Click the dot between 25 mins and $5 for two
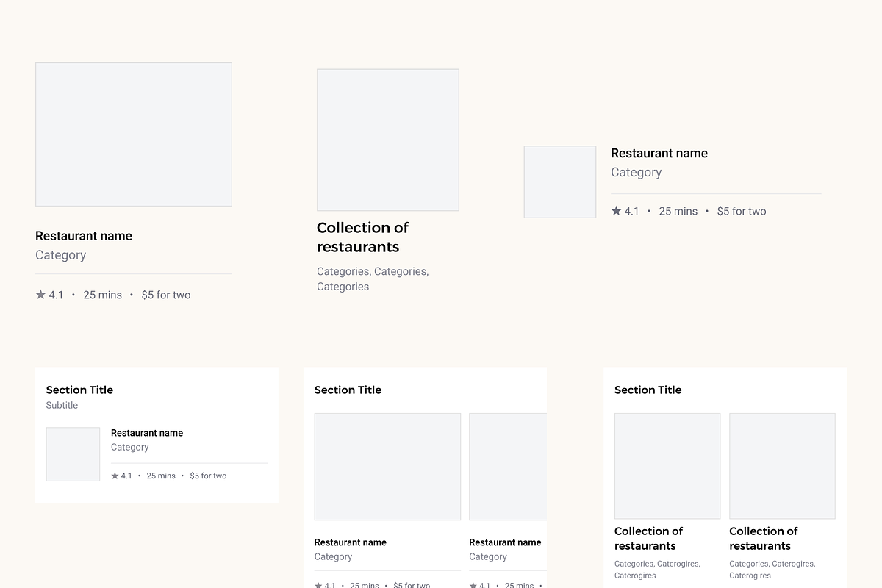 (130, 294)
